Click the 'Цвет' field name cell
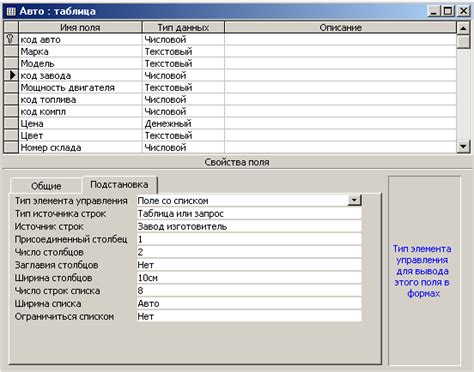The height and width of the screenshot is (372, 474). point(80,135)
